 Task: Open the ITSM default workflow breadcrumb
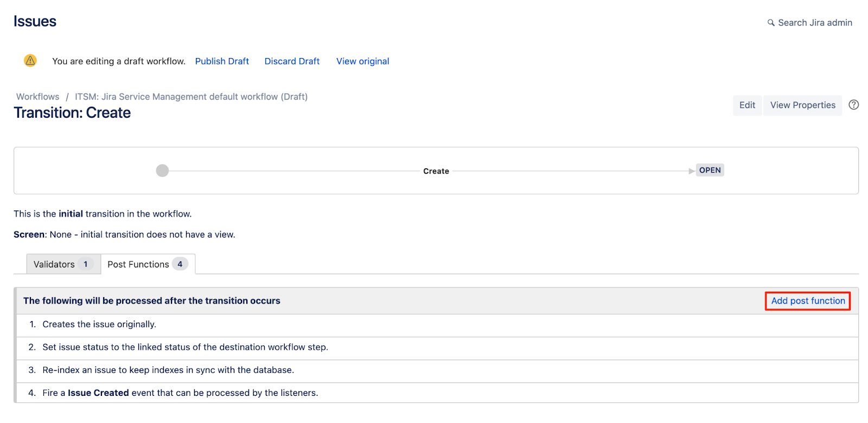191,97
